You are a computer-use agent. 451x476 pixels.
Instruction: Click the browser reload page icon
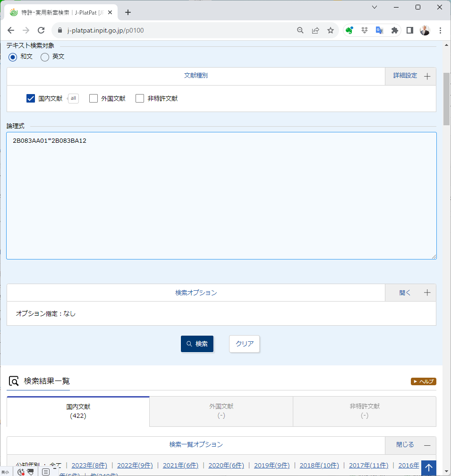coord(41,30)
